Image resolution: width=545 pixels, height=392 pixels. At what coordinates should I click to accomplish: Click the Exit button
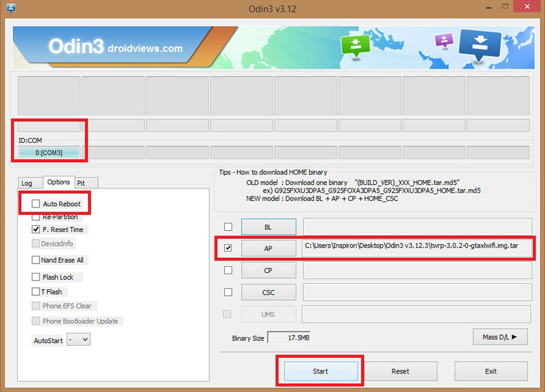490,371
